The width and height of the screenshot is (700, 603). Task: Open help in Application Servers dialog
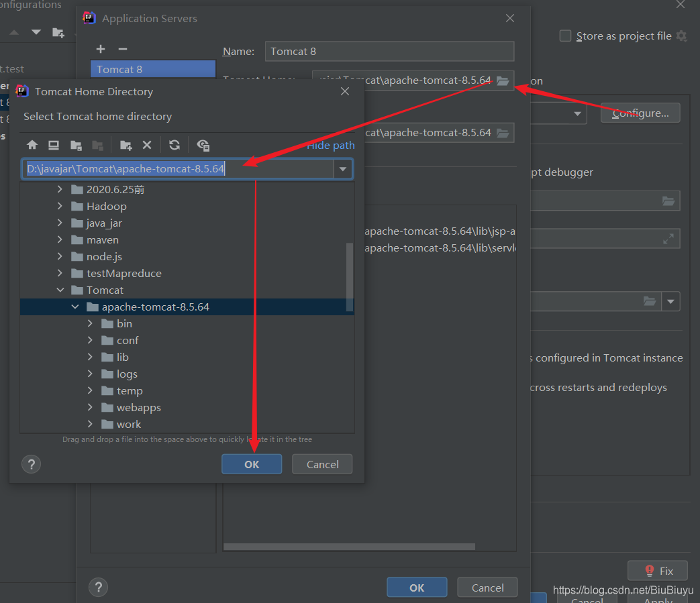point(99,588)
